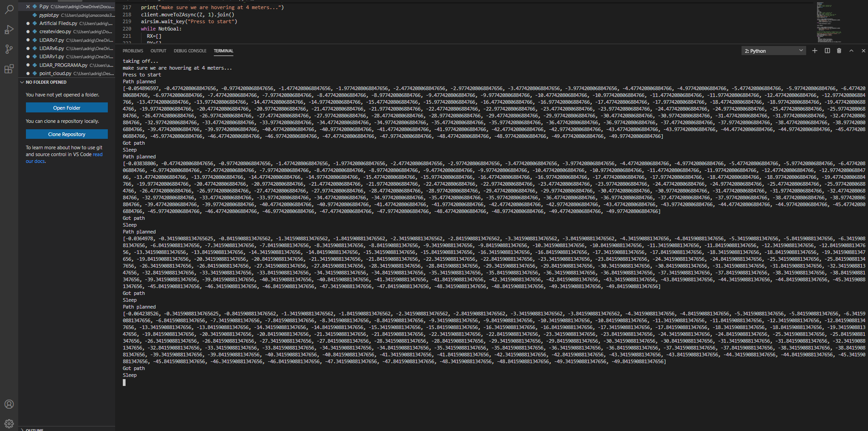868x431 pixels.
Task: Open the Run and Debug view
Action: [9, 29]
